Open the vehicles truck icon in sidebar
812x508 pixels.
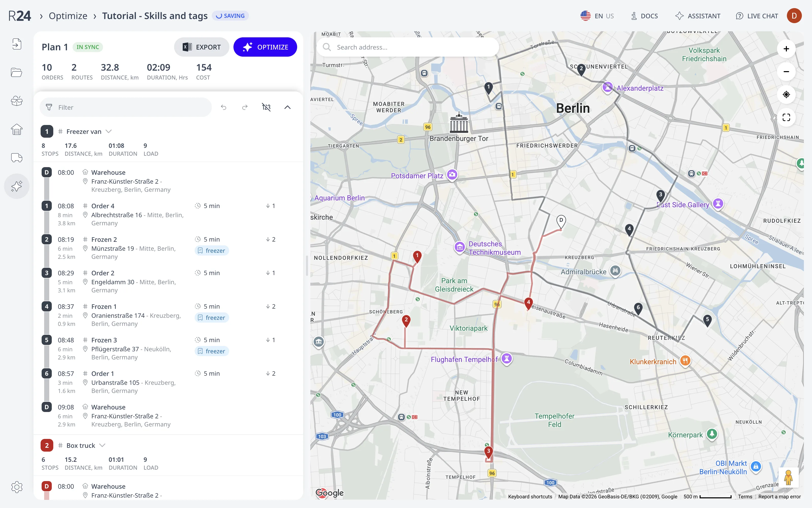17,157
